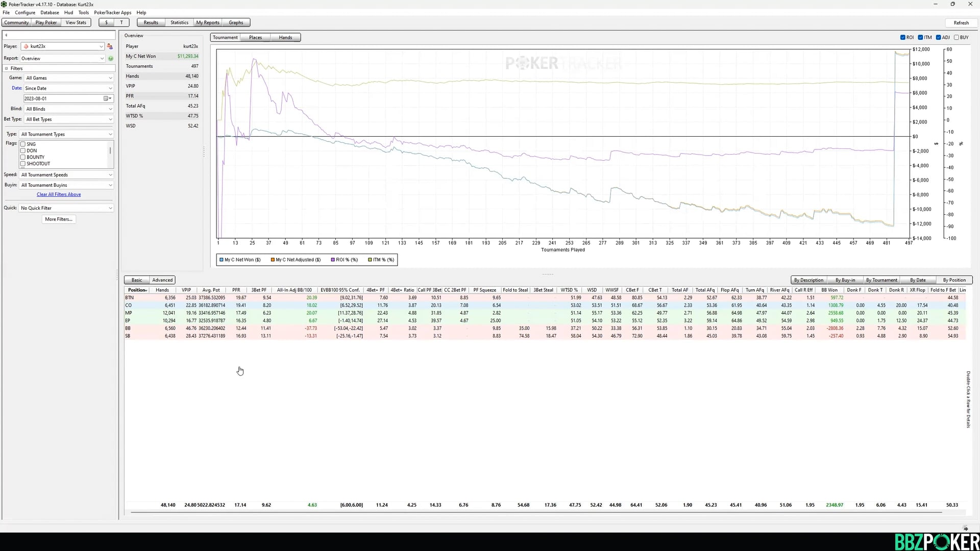This screenshot has width=980, height=551.
Task: Click the green help globe next to Report
Action: pyautogui.click(x=111, y=58)
